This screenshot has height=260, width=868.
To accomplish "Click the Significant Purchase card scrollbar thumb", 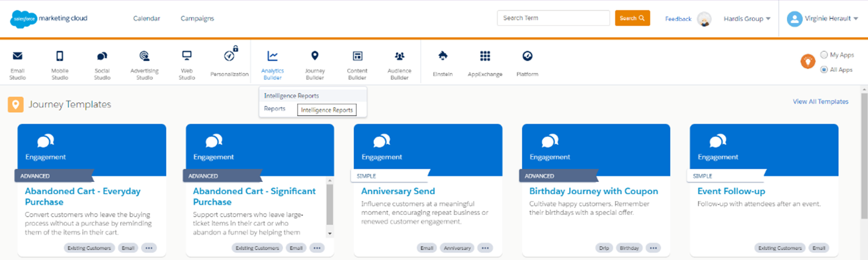I will [330, 204].
